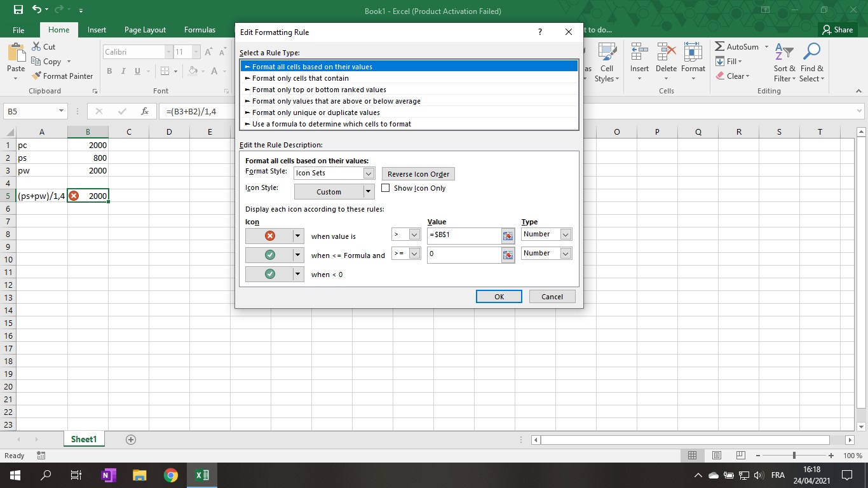The width and height of the screenshot is (868, 488).
Task: Click the Borders icon in Font group
Action: (x=165, y=71)
